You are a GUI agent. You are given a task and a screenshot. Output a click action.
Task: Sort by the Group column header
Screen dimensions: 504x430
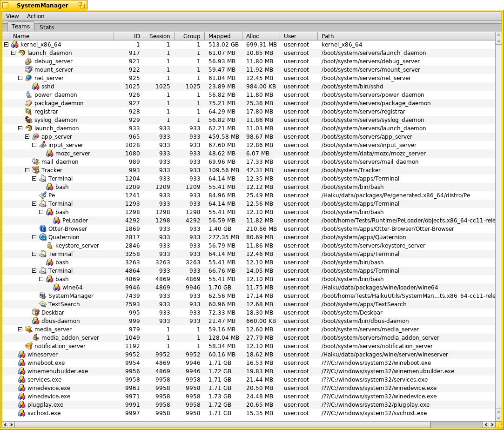189,36
